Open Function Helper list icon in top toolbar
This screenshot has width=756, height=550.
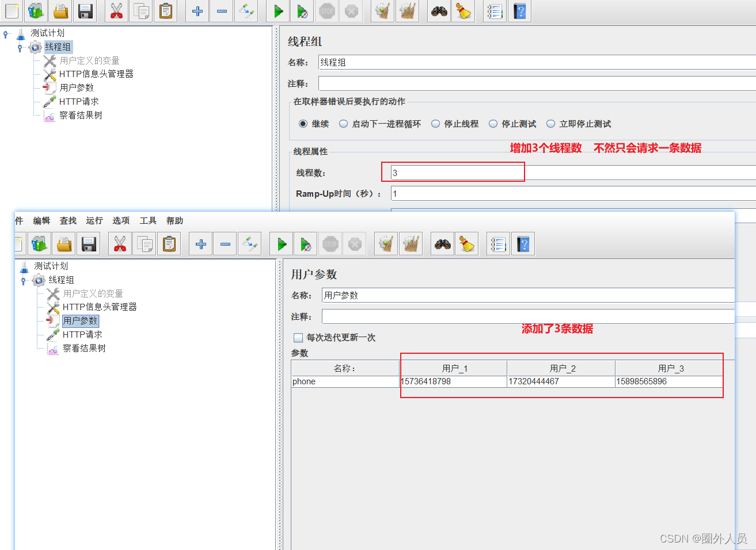(495, 11)
